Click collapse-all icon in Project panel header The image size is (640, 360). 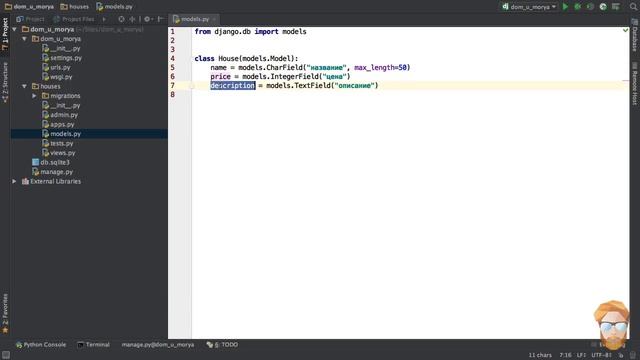point(132,19)
